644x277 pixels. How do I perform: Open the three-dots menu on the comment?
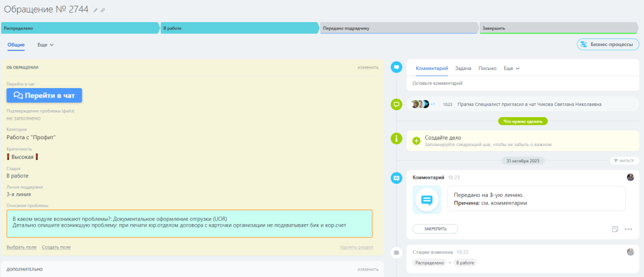point(628,229)
